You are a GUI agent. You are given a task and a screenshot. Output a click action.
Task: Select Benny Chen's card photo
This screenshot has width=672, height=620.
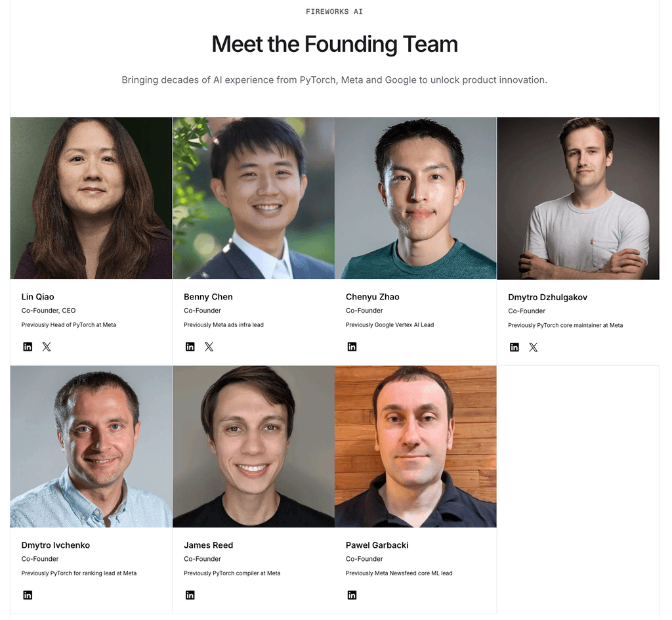253,198
